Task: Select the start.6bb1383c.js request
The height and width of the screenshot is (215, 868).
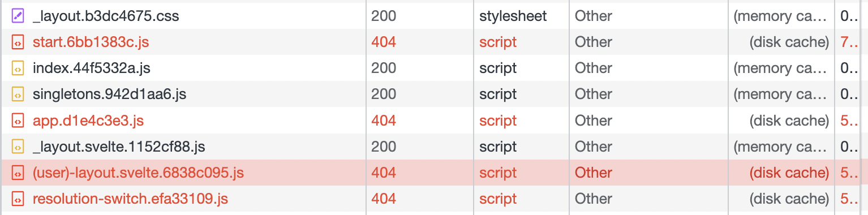Action: click(x=91, y=42)
